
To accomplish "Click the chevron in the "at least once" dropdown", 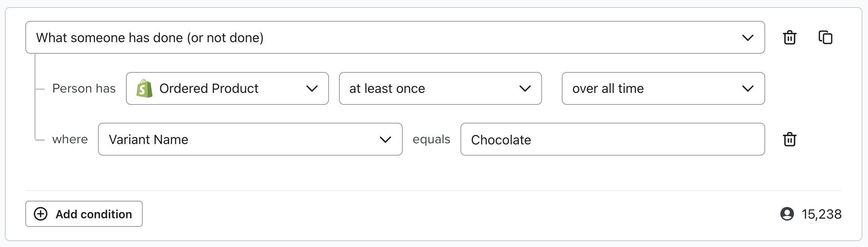I will pyautogui.click(x=525, y=88).
